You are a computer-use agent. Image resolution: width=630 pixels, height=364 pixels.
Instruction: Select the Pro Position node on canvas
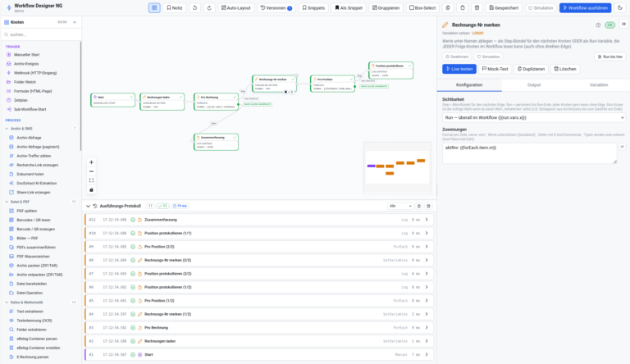[x=333, y=84]
